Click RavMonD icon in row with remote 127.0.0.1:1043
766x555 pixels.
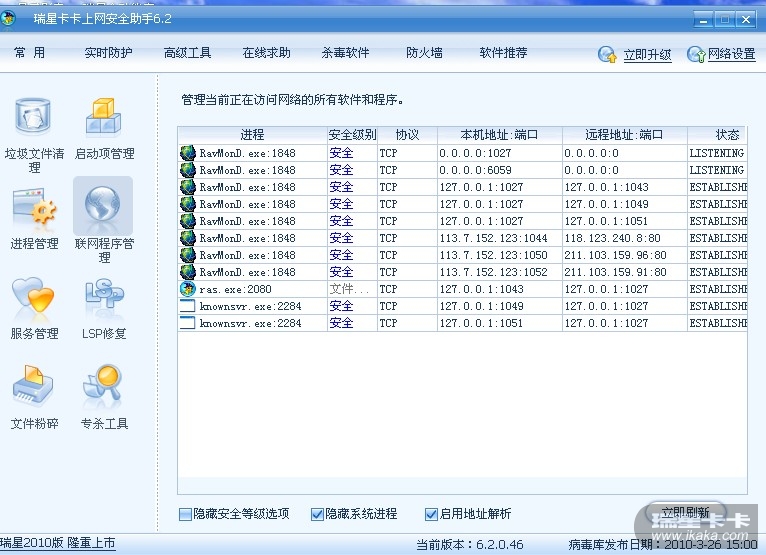[188, 187]
